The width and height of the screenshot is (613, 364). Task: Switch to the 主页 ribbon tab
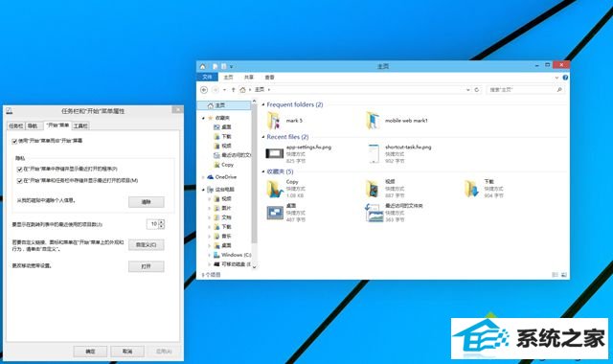228,78
